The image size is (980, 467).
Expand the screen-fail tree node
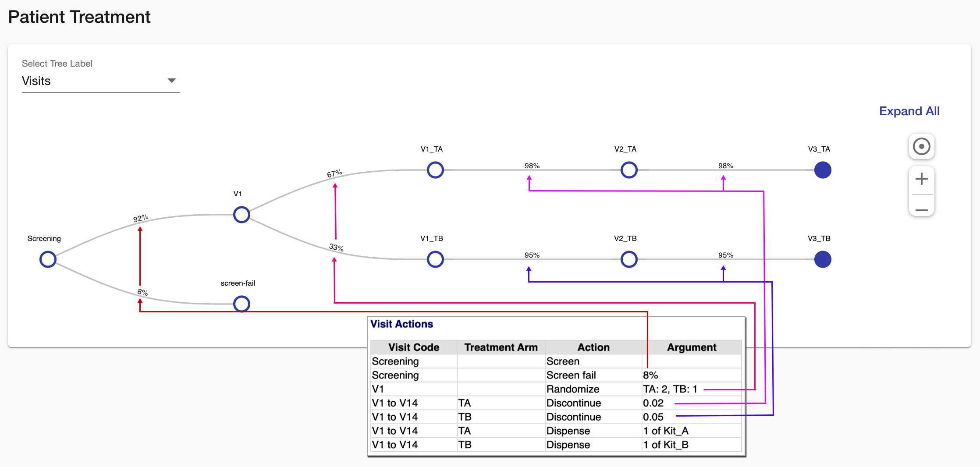241,304
